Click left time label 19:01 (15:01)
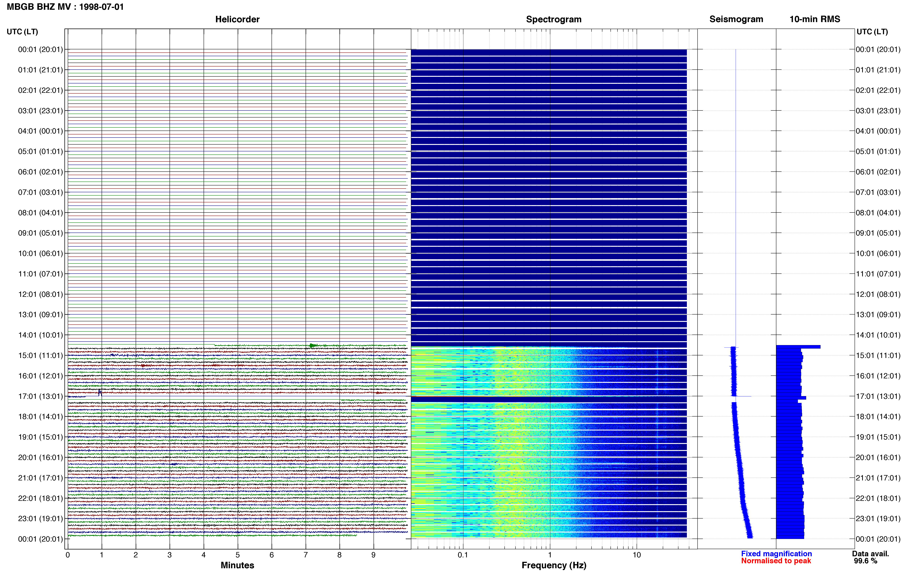 click(x=41, y=437)
